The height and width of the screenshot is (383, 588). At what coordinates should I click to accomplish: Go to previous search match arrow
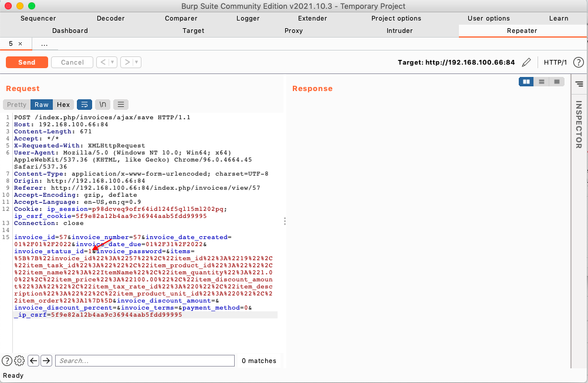(33, 361)
